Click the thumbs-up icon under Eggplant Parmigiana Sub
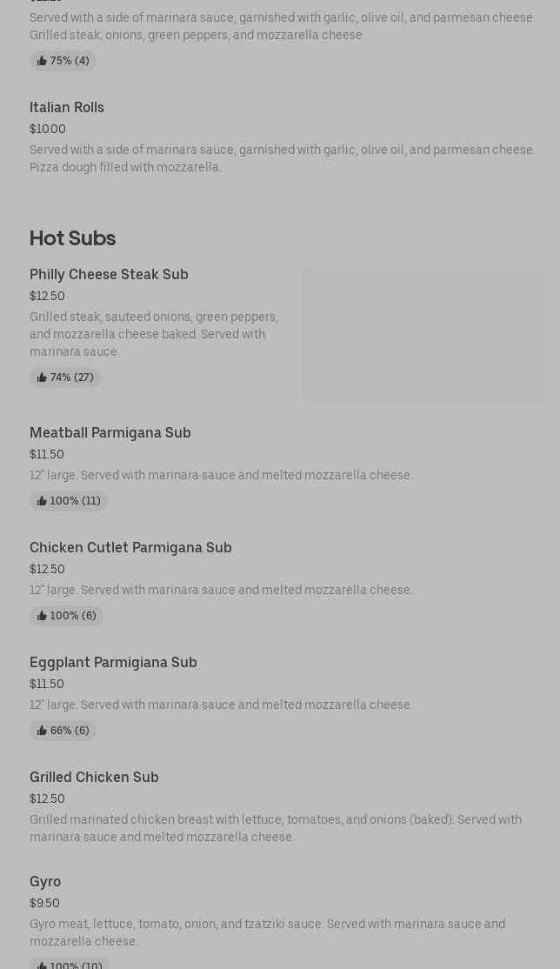Screen dimensions: 560x969 pos(42,731)
